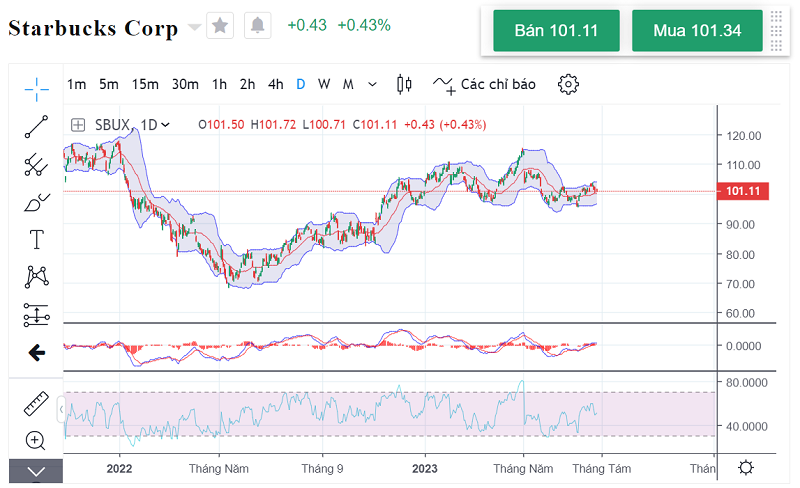Open the candlestick chart type selector
The width and height of the screenshot is (800, 488).
404,84
